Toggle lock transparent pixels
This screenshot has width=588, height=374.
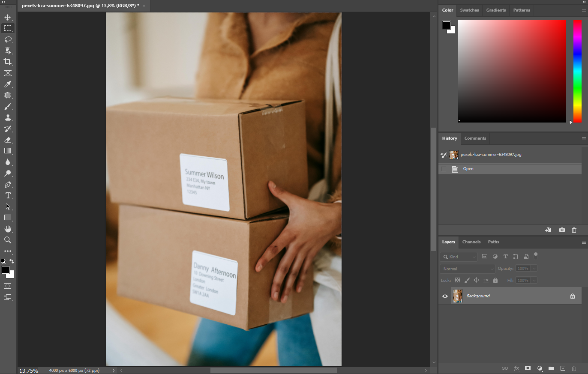tap(457, 280)
